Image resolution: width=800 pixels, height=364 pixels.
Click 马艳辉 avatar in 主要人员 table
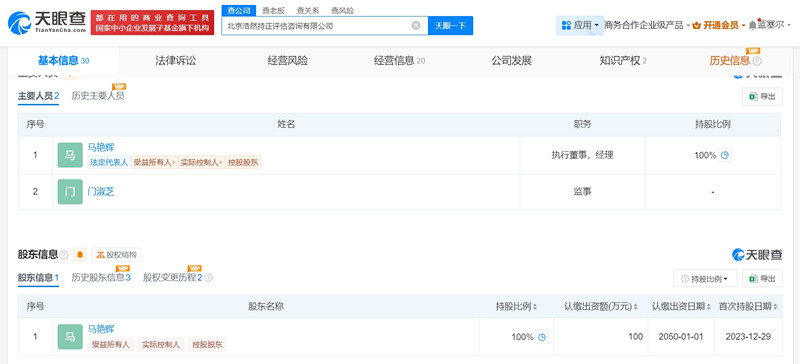[x=70, y=155]
